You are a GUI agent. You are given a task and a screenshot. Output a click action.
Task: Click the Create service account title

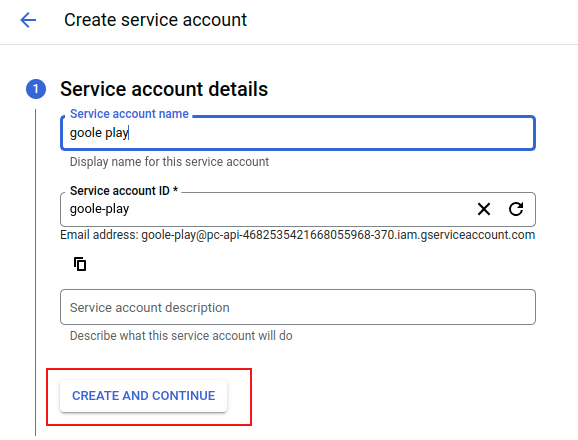click(x=155, y=20)
